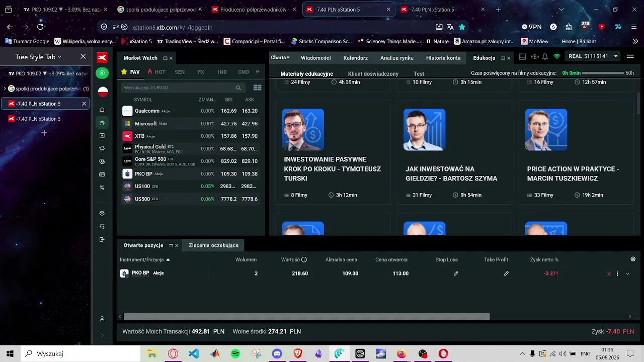
Task: Close the PKO BP position with red X
Action: click(609, 274)
